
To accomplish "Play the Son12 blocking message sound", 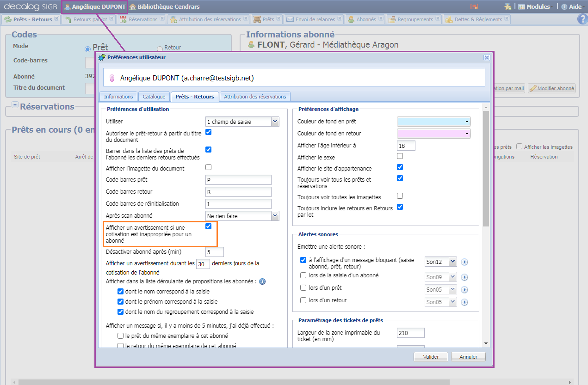I will coord(464,262).
